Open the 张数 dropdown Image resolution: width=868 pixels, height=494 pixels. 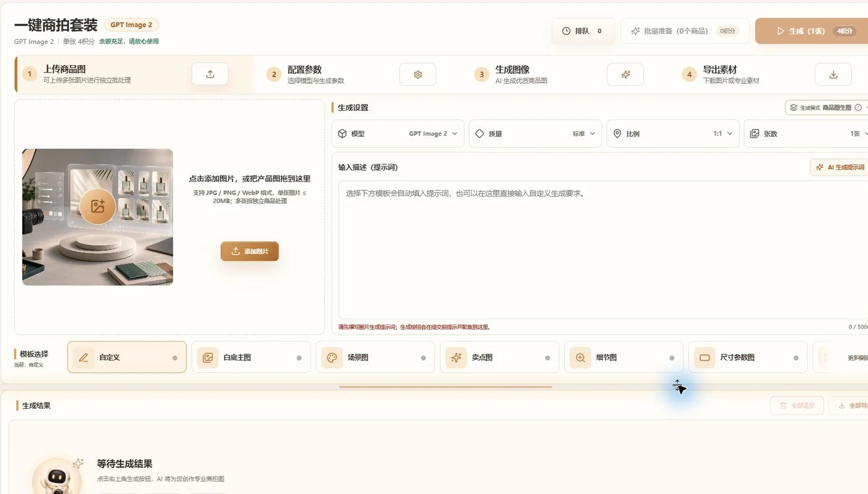pos(807,133)
